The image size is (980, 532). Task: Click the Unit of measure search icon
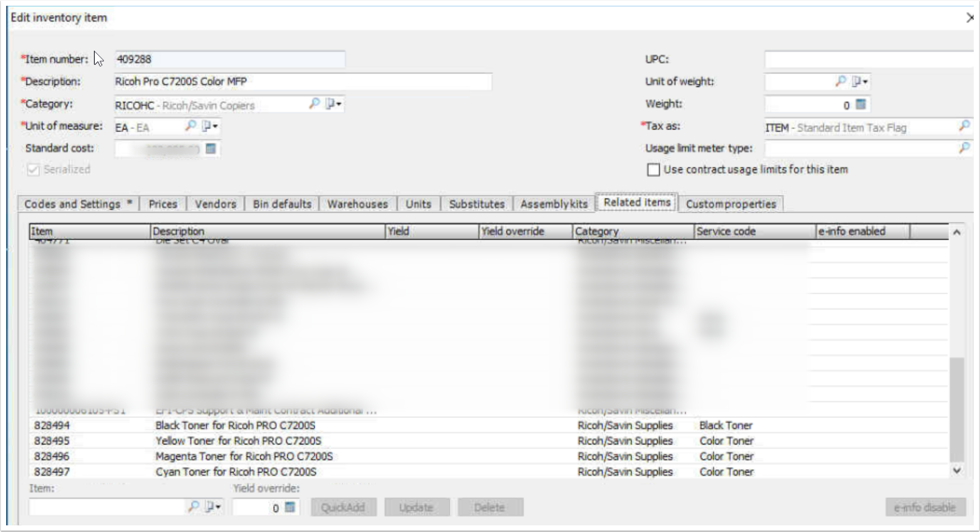190,126
